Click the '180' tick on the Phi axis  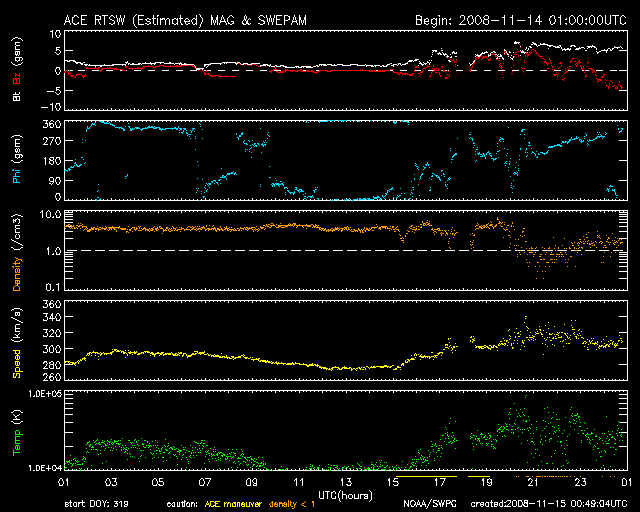52,161
